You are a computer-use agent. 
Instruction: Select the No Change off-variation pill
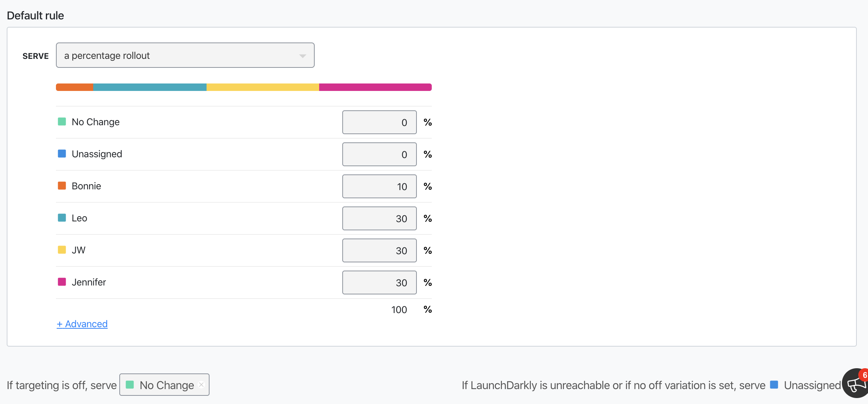coord(160,385)
